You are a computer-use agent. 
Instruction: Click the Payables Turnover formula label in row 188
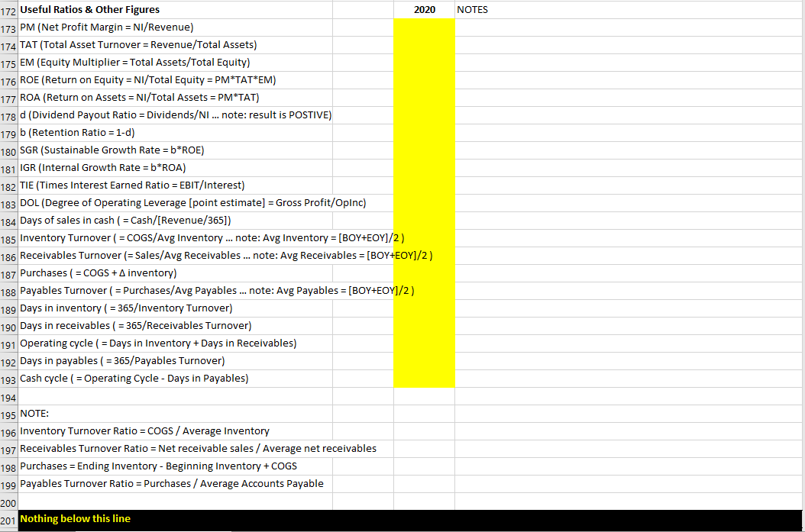pos(217,290)
